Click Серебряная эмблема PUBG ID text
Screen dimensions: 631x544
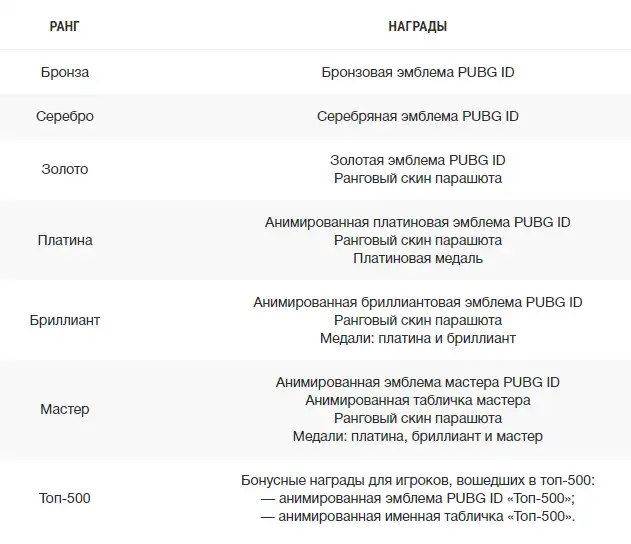[x=418, y=116]
